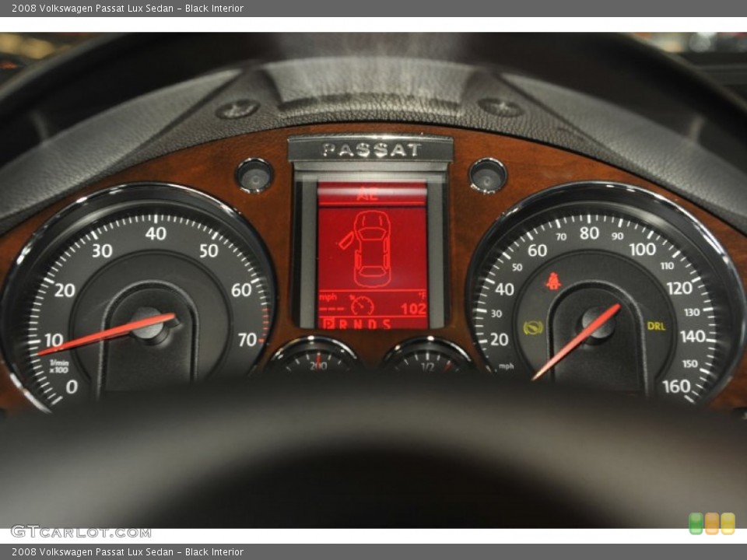
Task: Click the small coolant temperature gauge marked 200
Action: [315, 355]
